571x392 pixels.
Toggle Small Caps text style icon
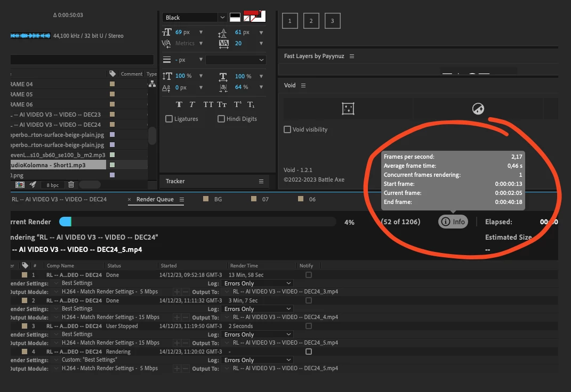pyautogui.click(x=222, y=105)
